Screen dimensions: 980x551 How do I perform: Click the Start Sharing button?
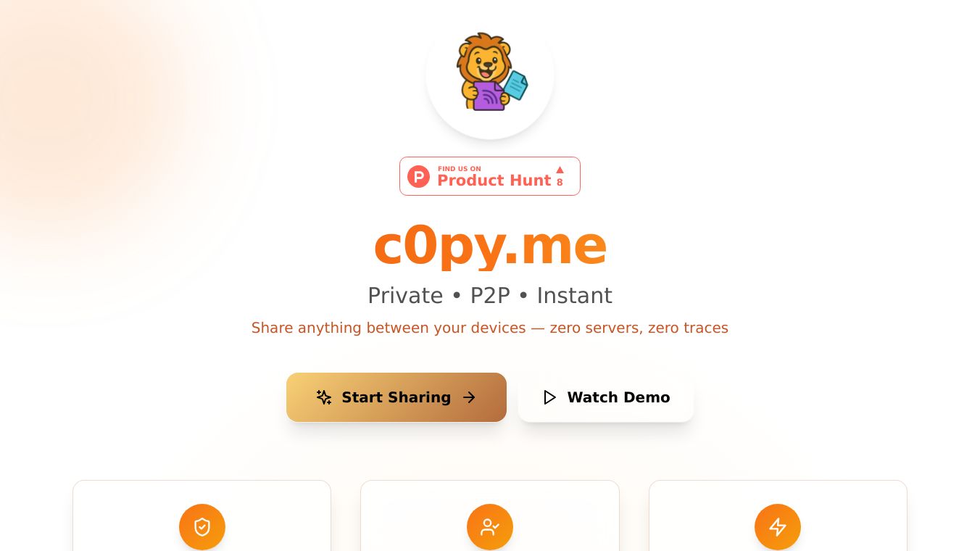pyautogui.click(x=396, y=397)
